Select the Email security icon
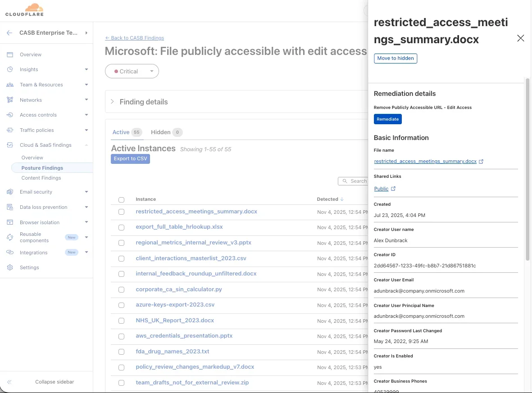Image resolution: width=532 pixels, height=393 pixels. coord(10,192)
